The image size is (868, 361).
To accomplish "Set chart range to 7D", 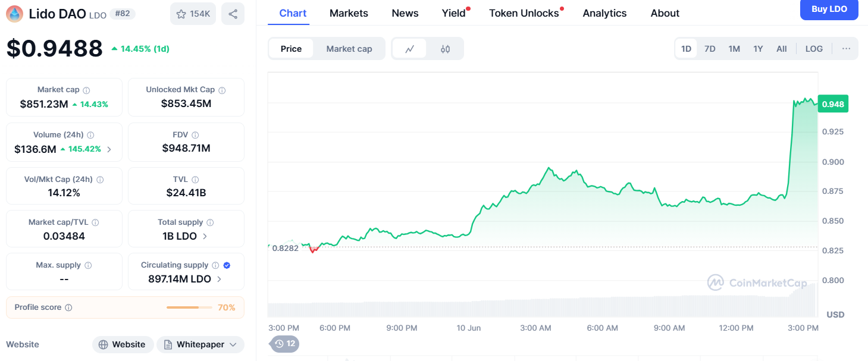I will click(710, 49).
